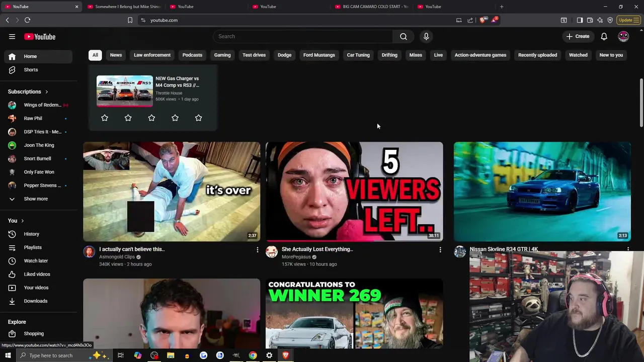Switch to 'BIG CAM CAMARO COLD START' tab

pos(371,7)
